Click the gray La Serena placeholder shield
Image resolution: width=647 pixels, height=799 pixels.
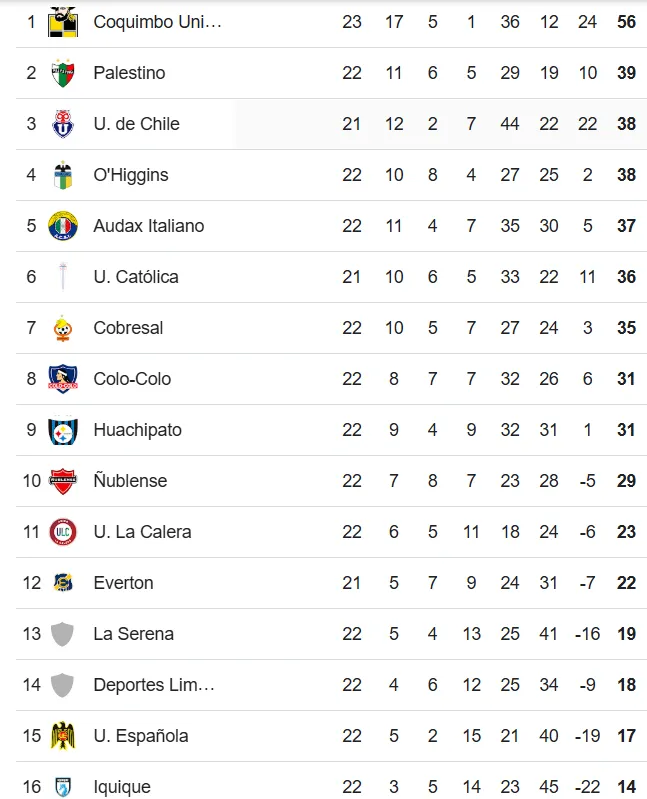tap(63, 634)
